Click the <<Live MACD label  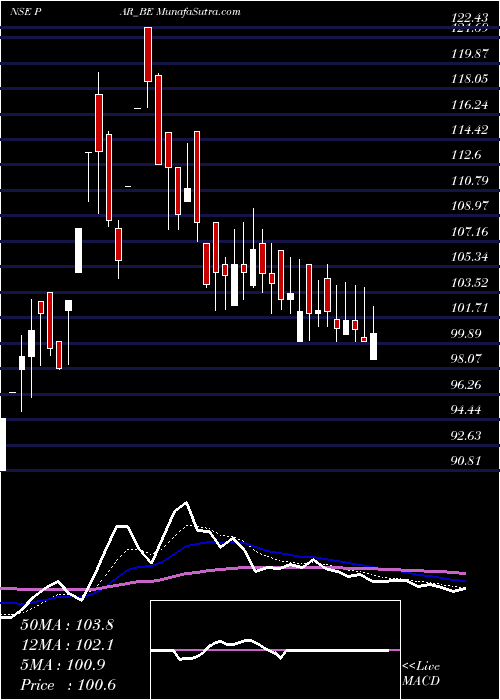tap(421, 674)
